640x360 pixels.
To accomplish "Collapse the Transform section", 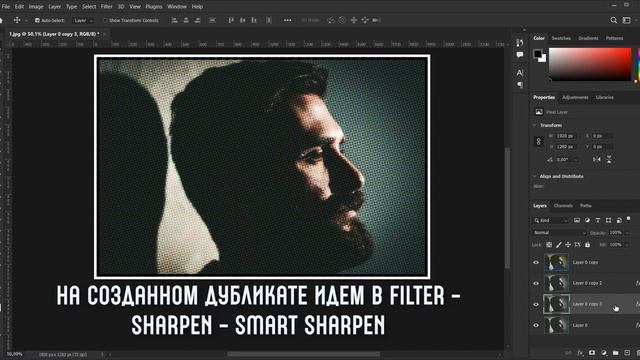I will (535, 125).
